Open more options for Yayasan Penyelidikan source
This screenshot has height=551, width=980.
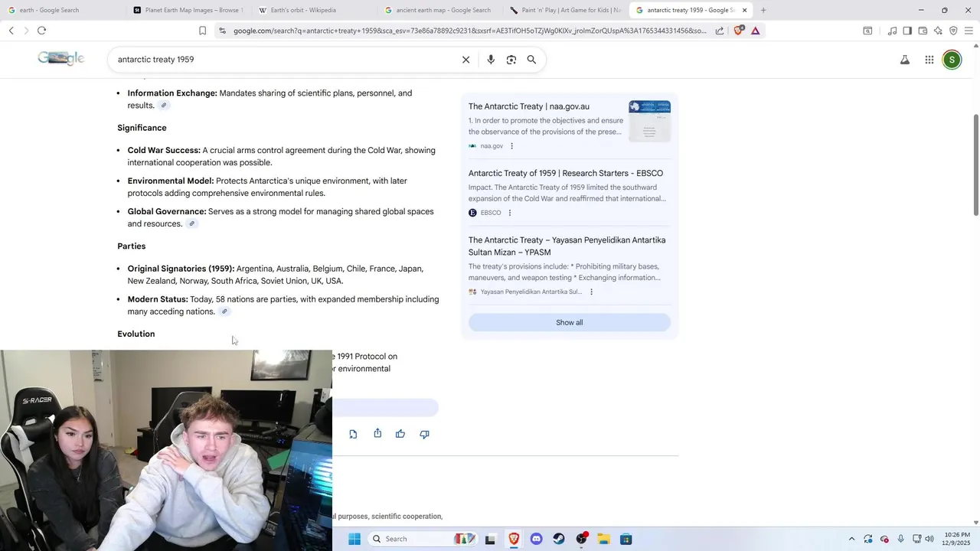(x=591, y=292)
